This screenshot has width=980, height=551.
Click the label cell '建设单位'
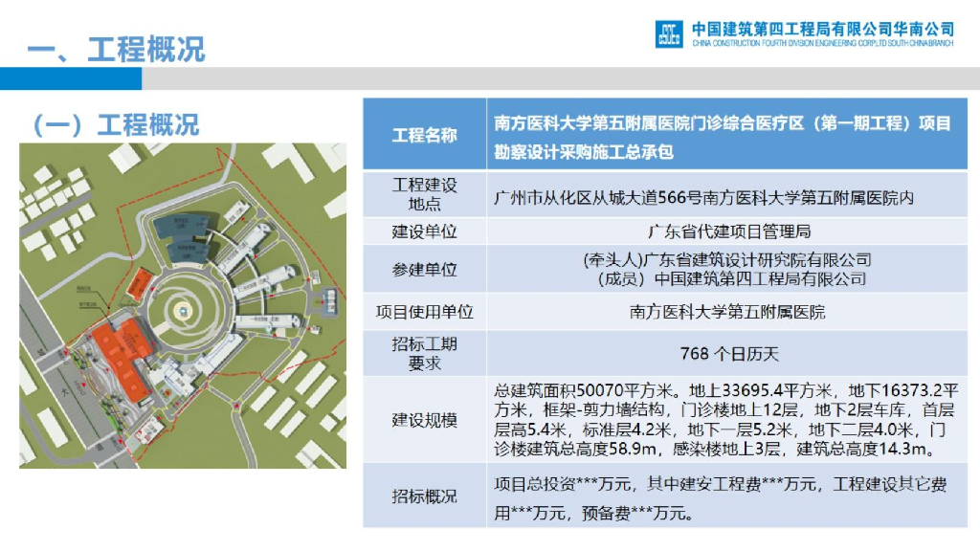click(424, 231)
